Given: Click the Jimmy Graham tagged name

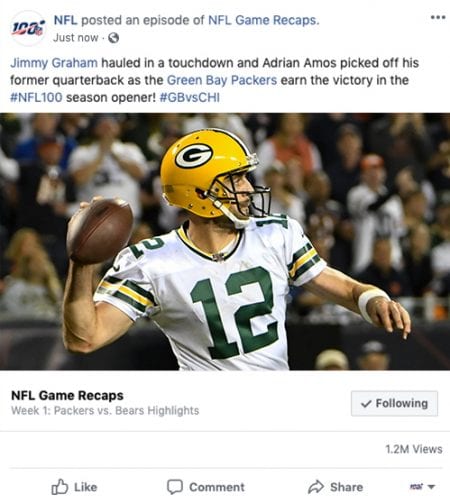Looking at the screenshot, I should 54,63.
